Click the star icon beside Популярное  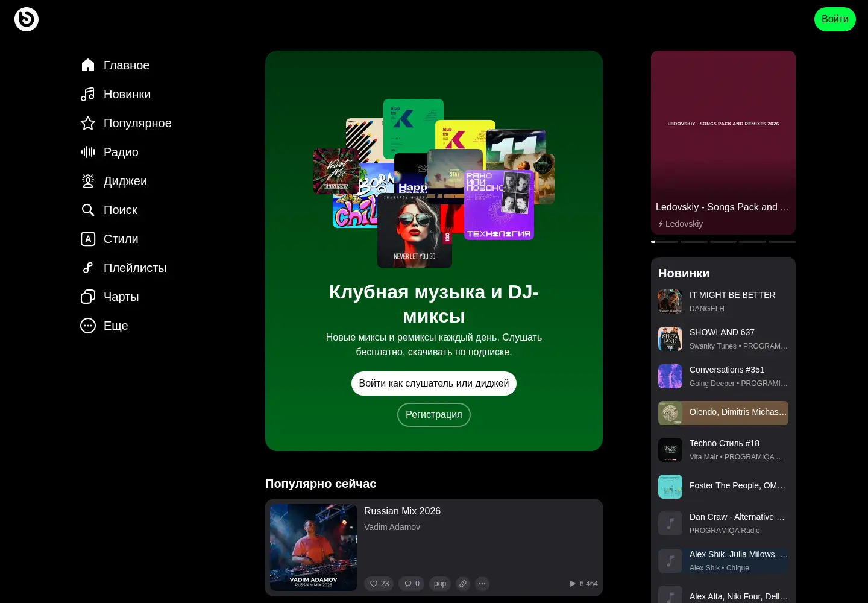click(x=88, y=123)
